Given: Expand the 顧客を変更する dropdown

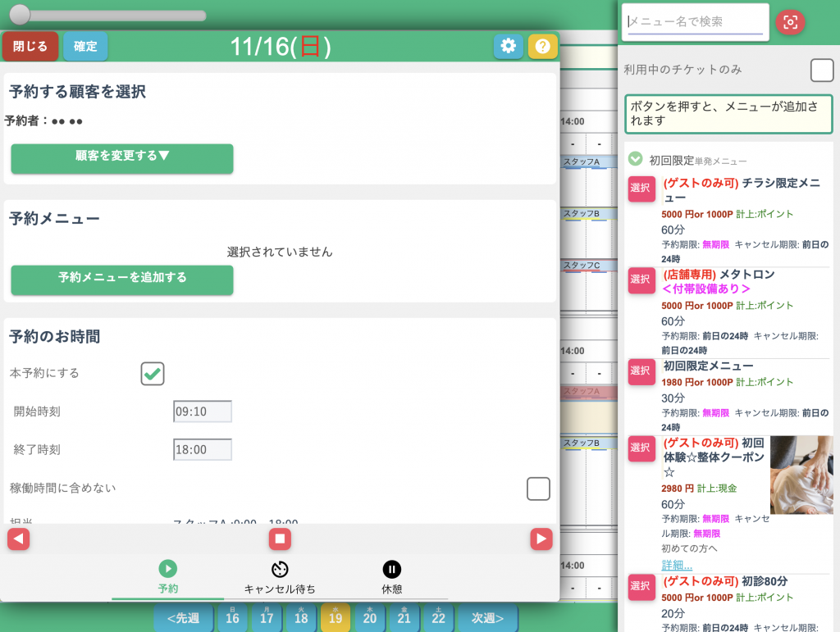Looking at the screenshot, I should (x=122, y=157).
